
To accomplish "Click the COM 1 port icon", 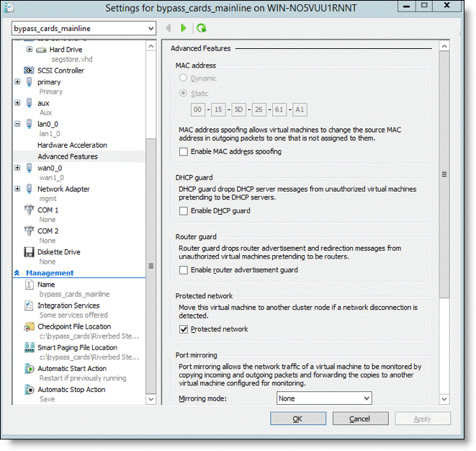I will point(30,210).
